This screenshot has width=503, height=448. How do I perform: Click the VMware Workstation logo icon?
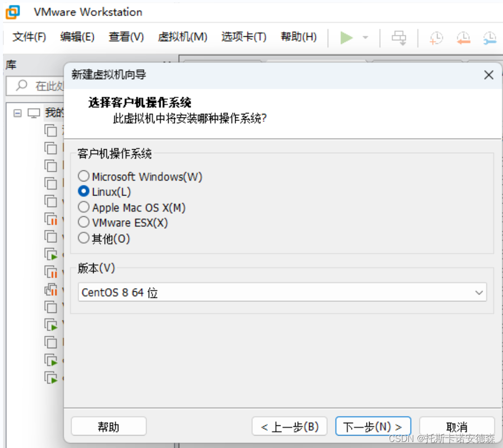(x=13, y=12)
